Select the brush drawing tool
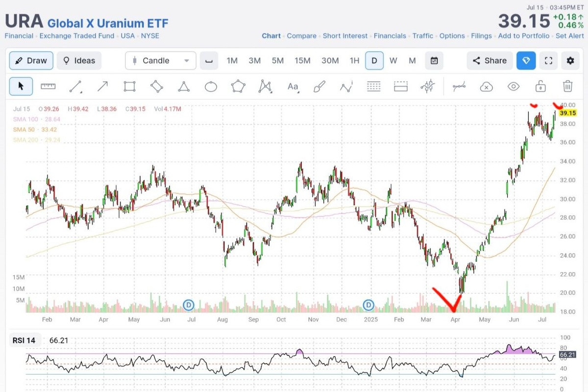 click(x=319, y=87)
